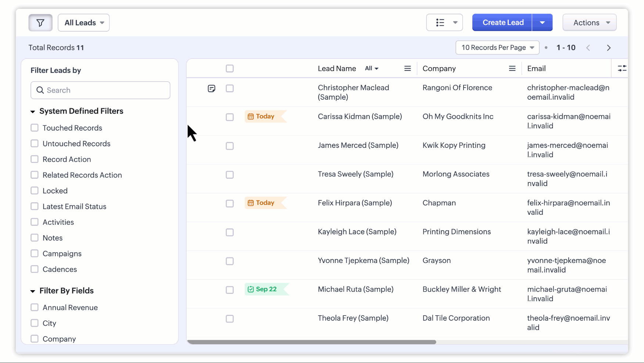This screenshot has height=363, width=644.
Task: Click Today activity tag for Carissa Kidman
Action: (261, 117)
